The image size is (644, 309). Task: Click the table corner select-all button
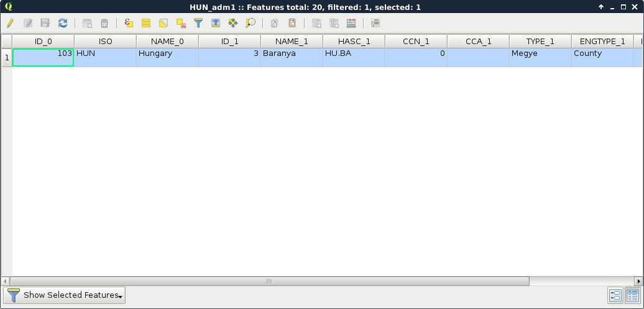7,42
